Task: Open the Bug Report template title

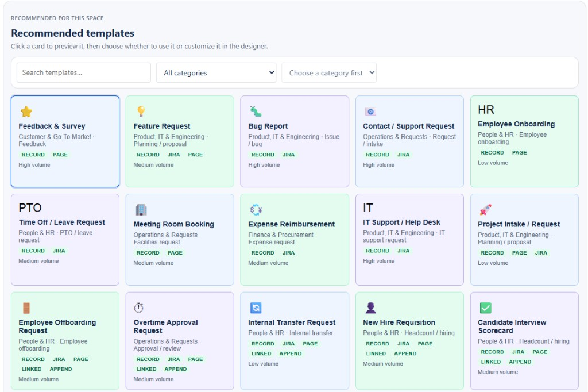Action: coord(268,126)
